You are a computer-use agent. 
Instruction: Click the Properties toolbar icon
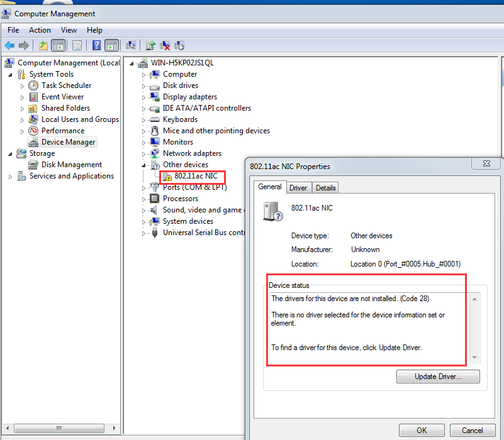tap(77, 46)
